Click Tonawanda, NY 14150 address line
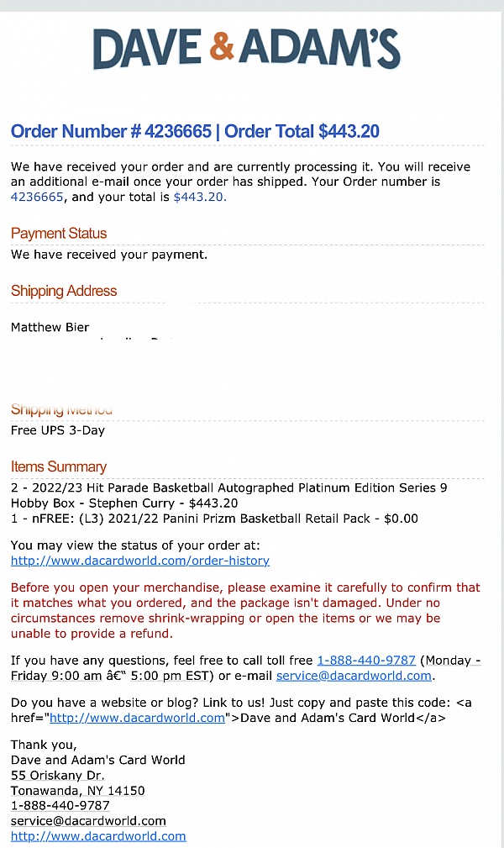Image resolution: width=504 pixels, height=848 pixels. pyautogui.click(x=78, y=791)
